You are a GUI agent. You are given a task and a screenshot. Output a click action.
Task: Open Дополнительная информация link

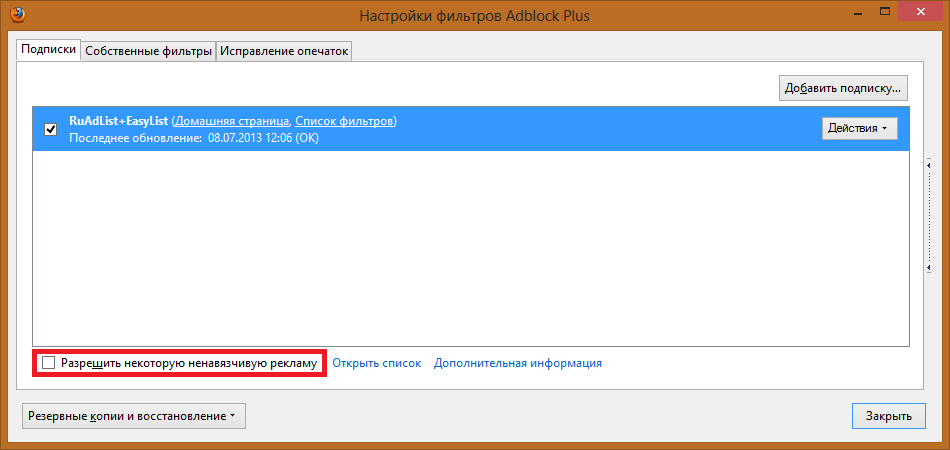[x=517, y=363]
